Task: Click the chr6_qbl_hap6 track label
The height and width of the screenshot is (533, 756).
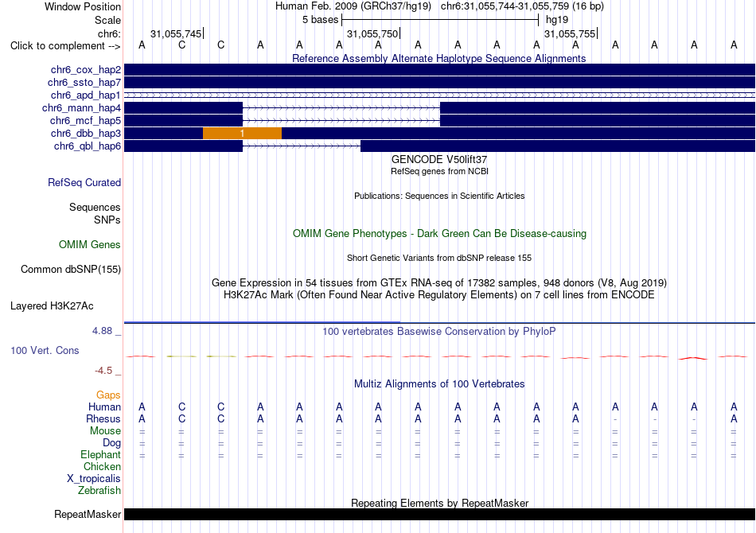Action: [x=88, y=146]
